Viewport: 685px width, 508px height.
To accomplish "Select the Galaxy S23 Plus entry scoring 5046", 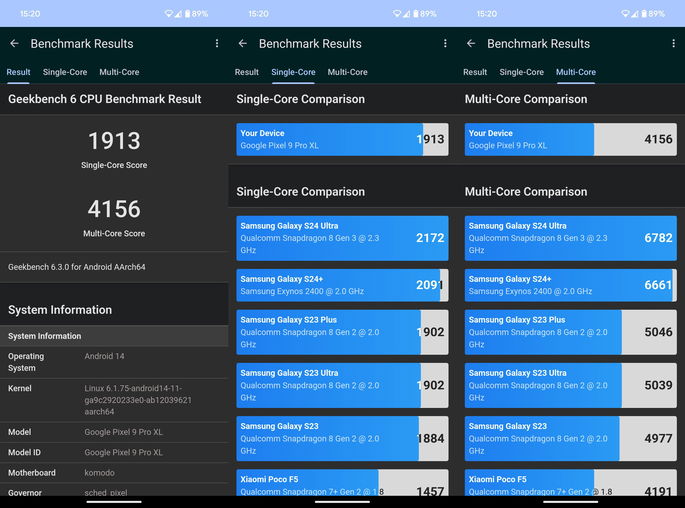I will pos(570,332).
